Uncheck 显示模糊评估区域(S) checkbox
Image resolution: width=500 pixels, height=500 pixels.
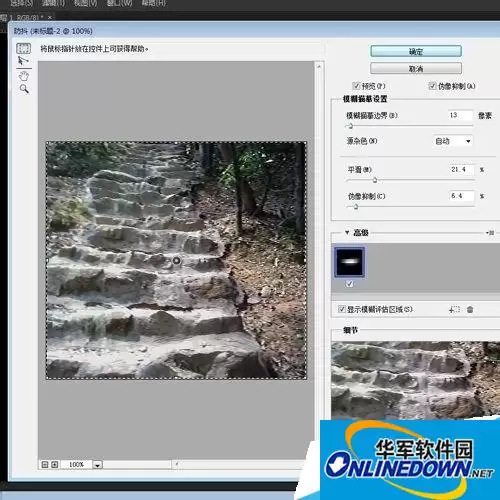click(341, 309)
